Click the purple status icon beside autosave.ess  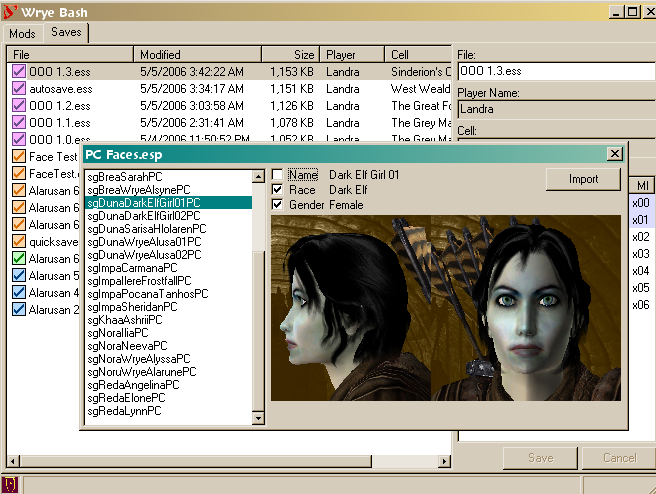18,88
